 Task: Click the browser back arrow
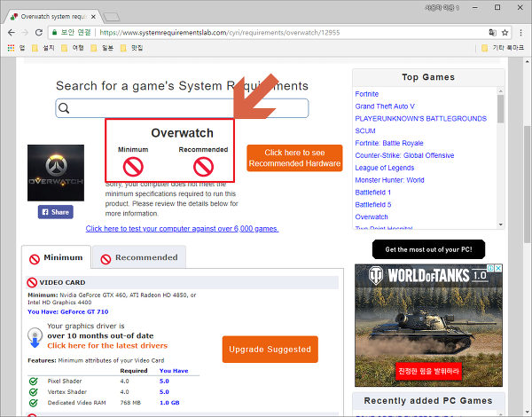click(12, 33)
